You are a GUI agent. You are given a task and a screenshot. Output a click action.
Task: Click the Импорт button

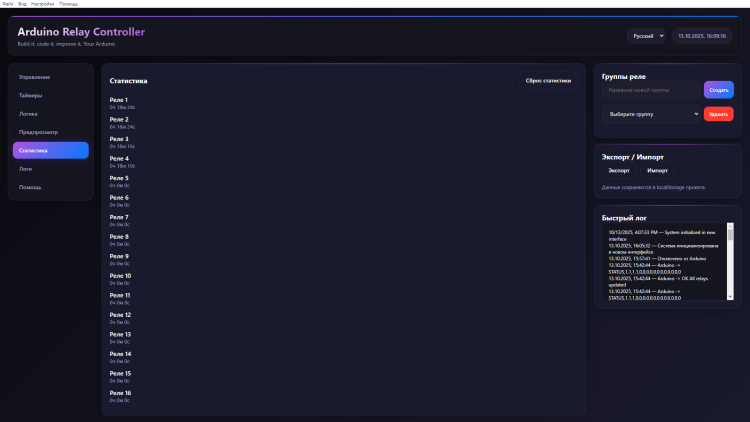pos(656,171)
